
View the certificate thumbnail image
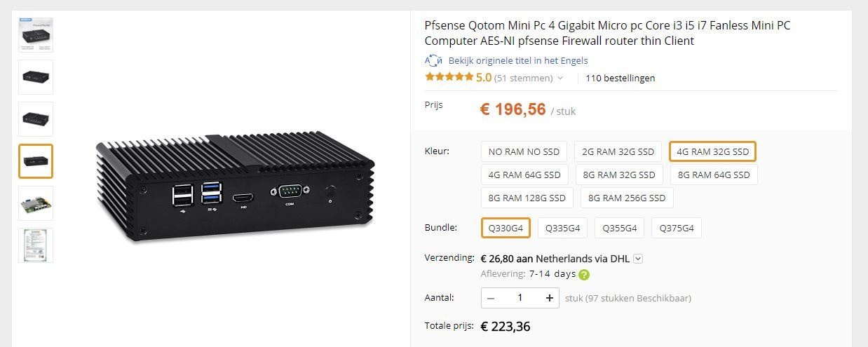coord(36,245)
